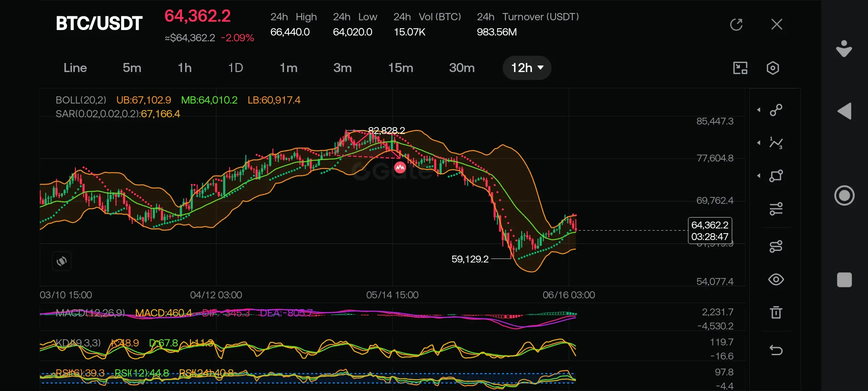Tap the 82,828.2 high price label
This screenshot has height=391, width=868.
386,130
